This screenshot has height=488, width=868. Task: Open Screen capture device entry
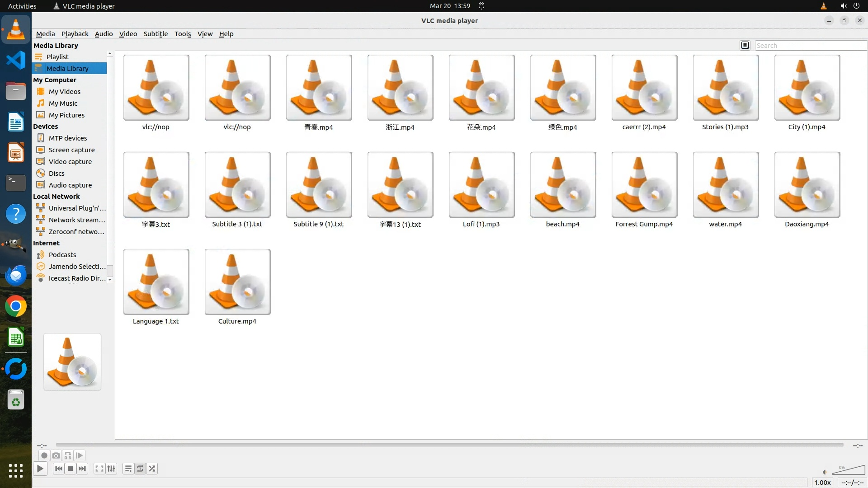[71, 150]
